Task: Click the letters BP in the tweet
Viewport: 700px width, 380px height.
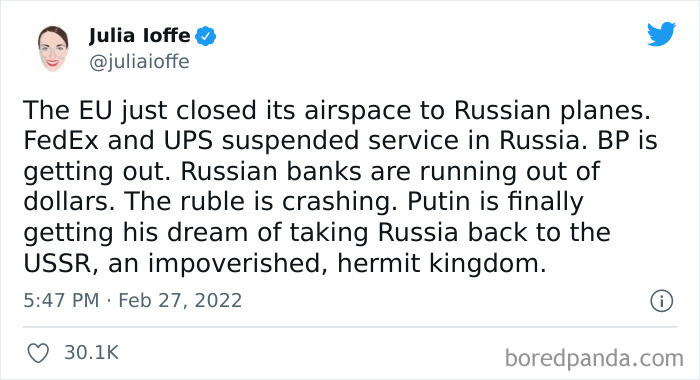Action: (613, 141)
